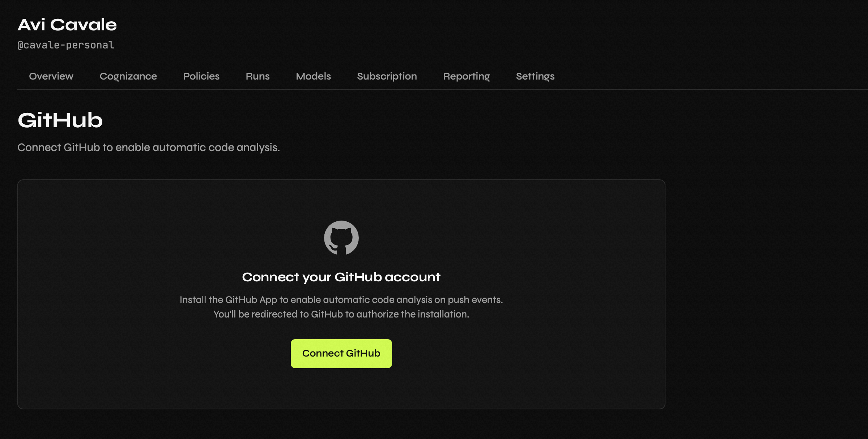The width and height of the screenshot is (868, 439).
Task: Select the Runs tab
Action: click(x=258, y=76)
